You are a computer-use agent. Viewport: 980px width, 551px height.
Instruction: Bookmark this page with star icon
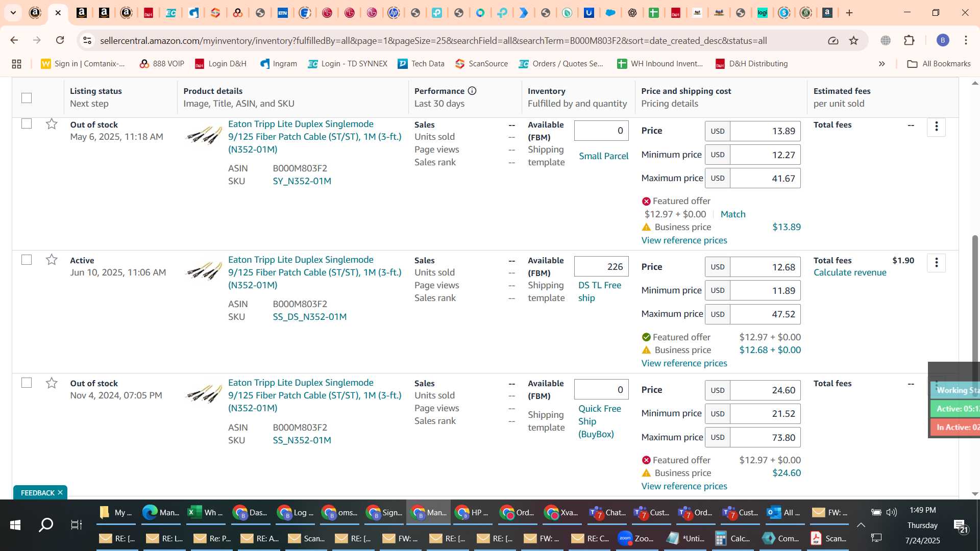pos(853,40)
